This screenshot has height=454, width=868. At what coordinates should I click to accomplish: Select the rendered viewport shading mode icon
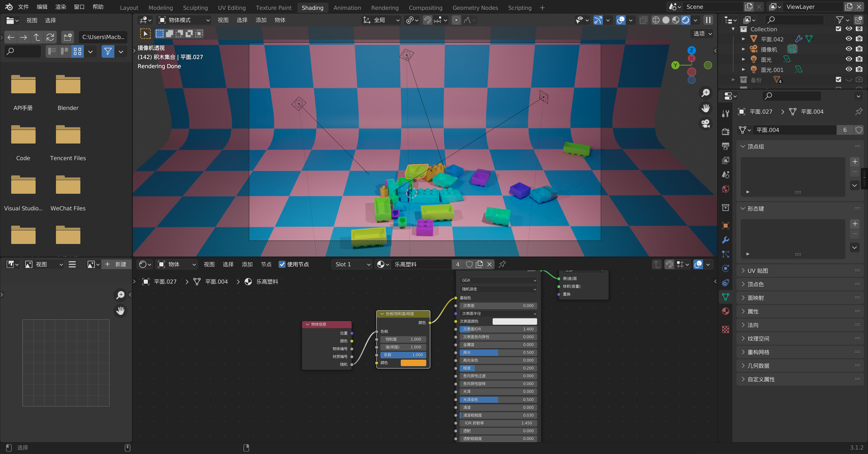tap(686, 20)
